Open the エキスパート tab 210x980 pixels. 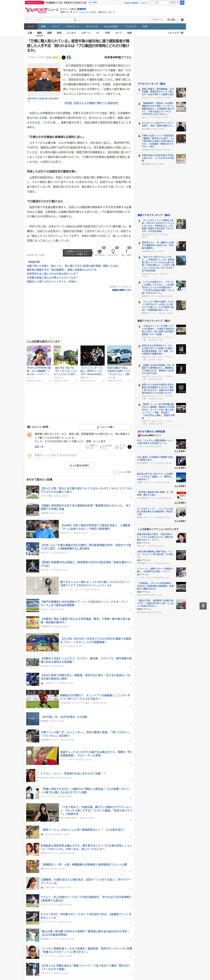click(x=72, y=27)
